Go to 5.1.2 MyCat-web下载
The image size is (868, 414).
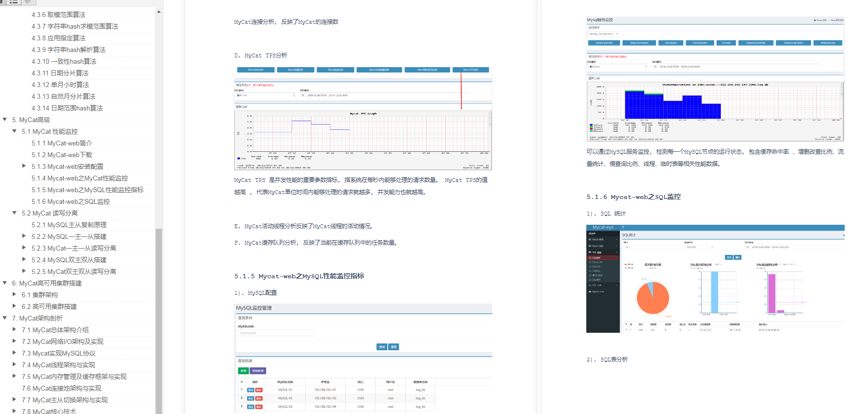(62, 155)
